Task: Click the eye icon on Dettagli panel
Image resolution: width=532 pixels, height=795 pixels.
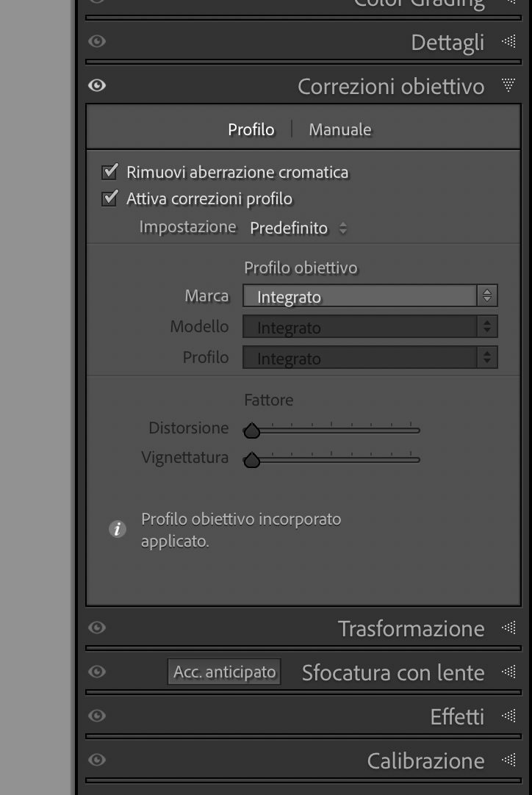Action: (x=96, y=42)
